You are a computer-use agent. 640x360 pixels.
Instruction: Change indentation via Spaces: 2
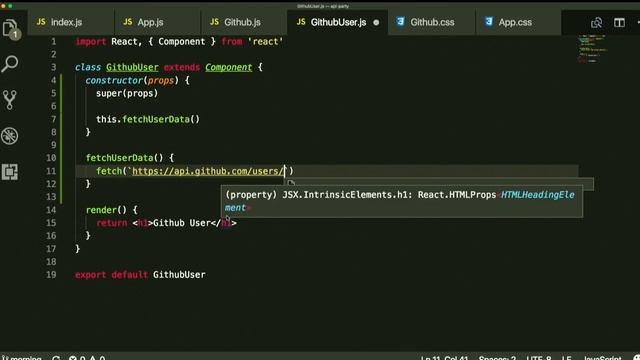tap(497, 358)
